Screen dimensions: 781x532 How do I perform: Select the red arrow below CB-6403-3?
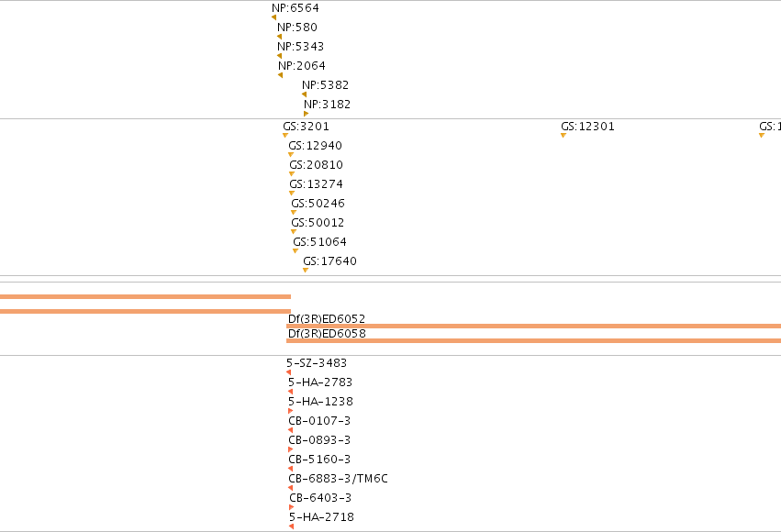click(x=291, y=507)
